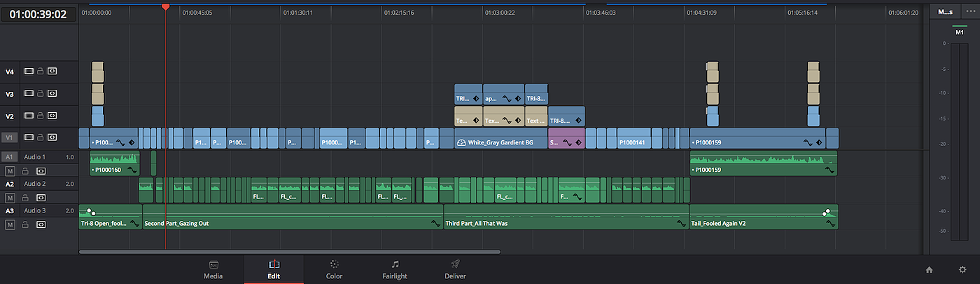Mute the Audio 3 track
Screen dimensions: 980x284
(10, 225)
